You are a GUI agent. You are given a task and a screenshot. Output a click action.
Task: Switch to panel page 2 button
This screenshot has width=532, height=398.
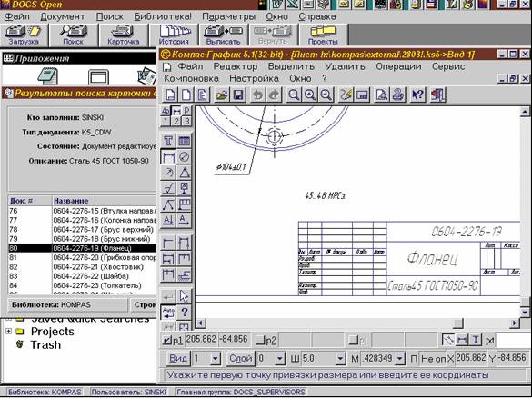tap(176, 122)
